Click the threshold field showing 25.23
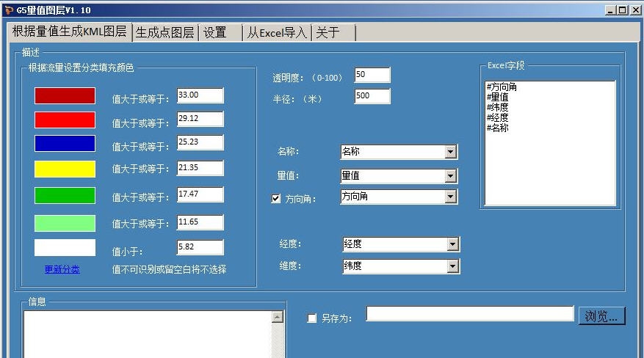644x358 pixels. (x=200, y=142)
